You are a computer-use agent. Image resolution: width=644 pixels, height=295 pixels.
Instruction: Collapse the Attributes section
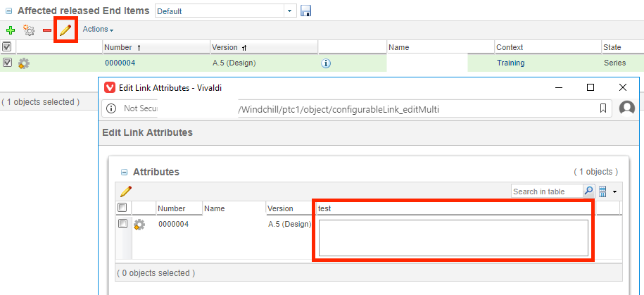124,172
